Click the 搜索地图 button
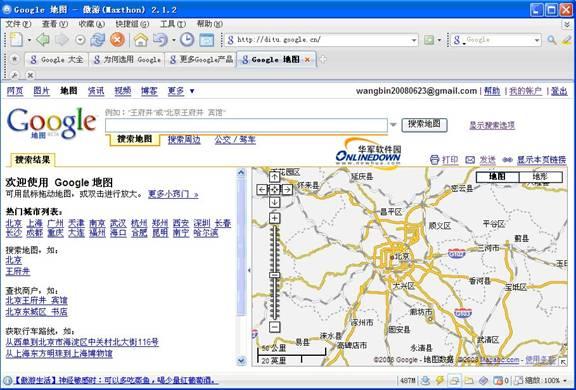Image resolution: width=576 pixels, height=390 pixels. coord(424,124)
